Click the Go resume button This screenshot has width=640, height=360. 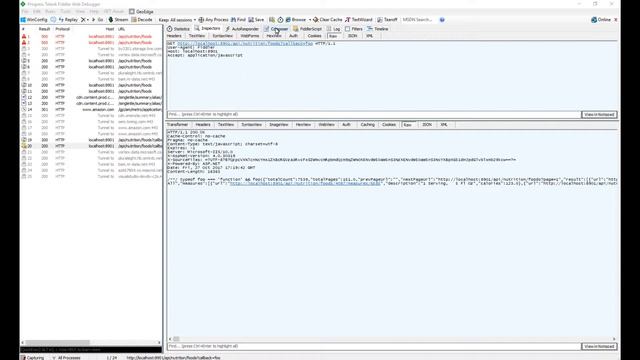[x=97, y=20]
